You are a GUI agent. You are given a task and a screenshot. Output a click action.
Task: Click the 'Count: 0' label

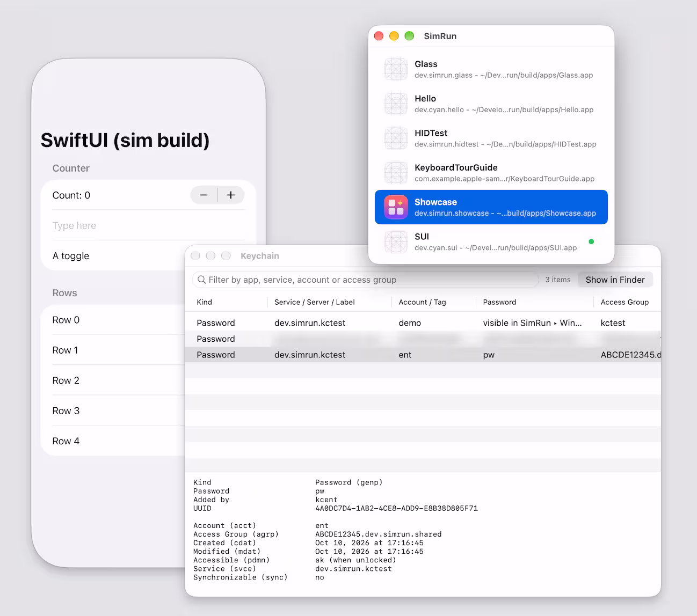pyautogui.click(x=71, y=195)
